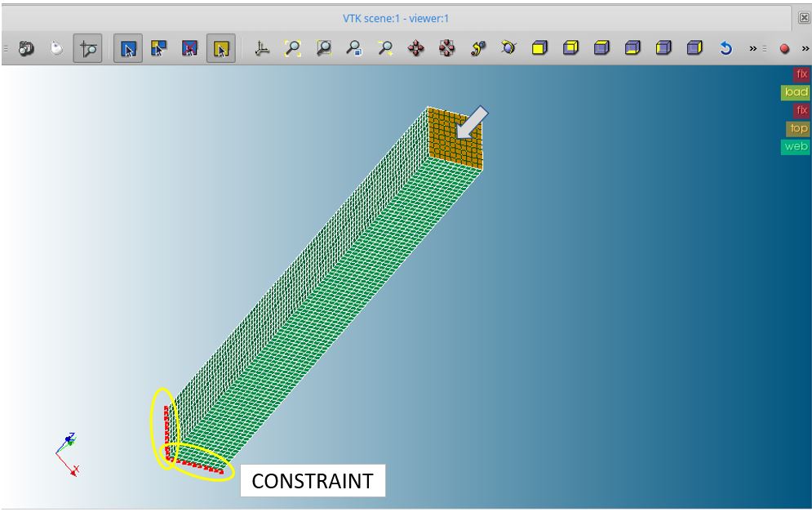812x512 pixels.
Task: Click the Change Rotation Point icon
Action: point(478,49)
